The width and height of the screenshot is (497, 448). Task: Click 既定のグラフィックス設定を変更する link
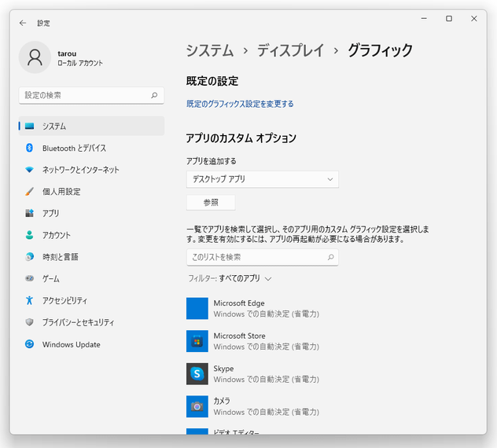coord(240,104)
